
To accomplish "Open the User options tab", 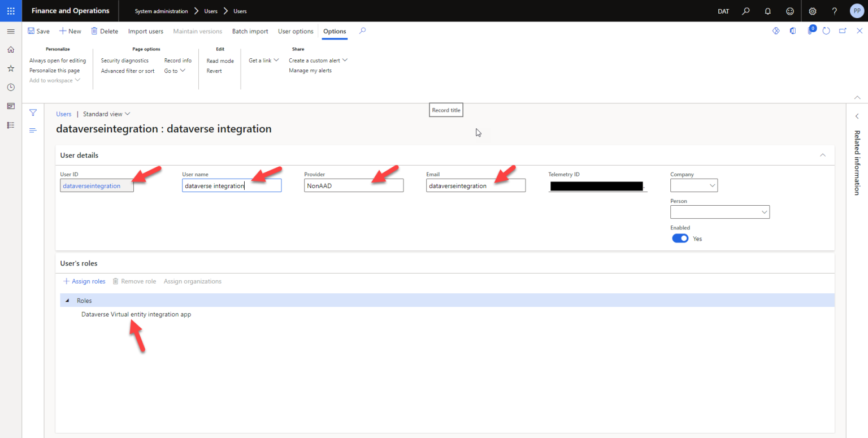I will (296, 31).
